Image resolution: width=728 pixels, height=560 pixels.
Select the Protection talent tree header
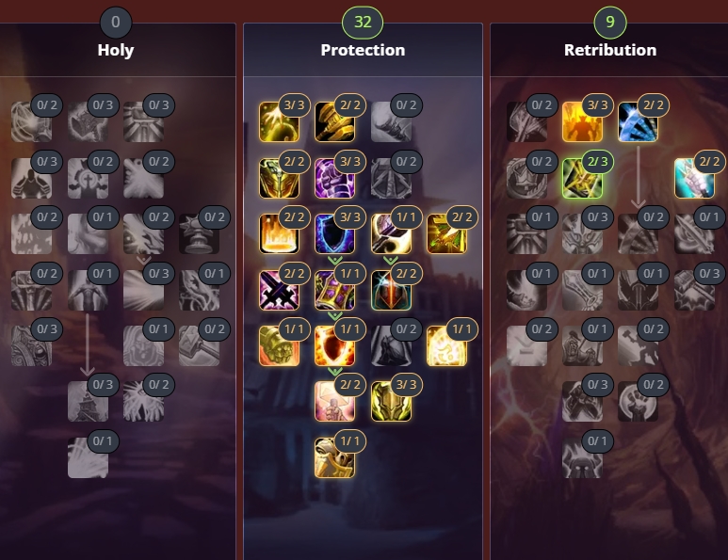pyautogui.click(x=363, y=50)
